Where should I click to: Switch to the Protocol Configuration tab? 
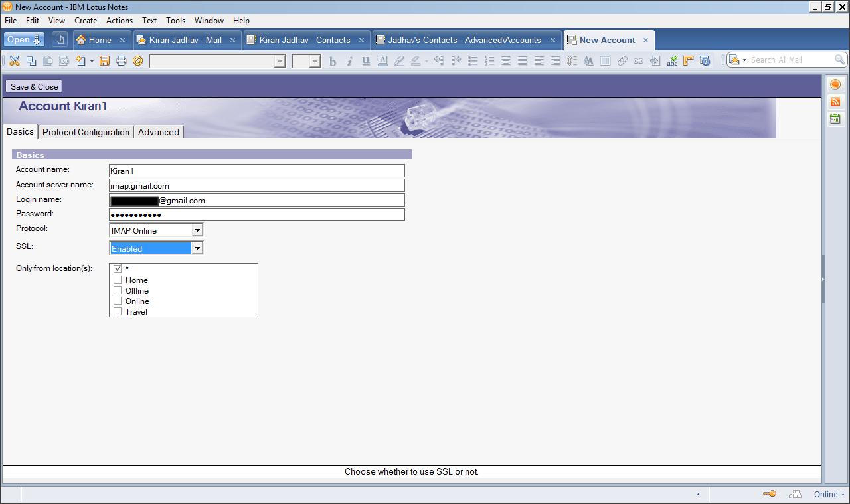86,132
